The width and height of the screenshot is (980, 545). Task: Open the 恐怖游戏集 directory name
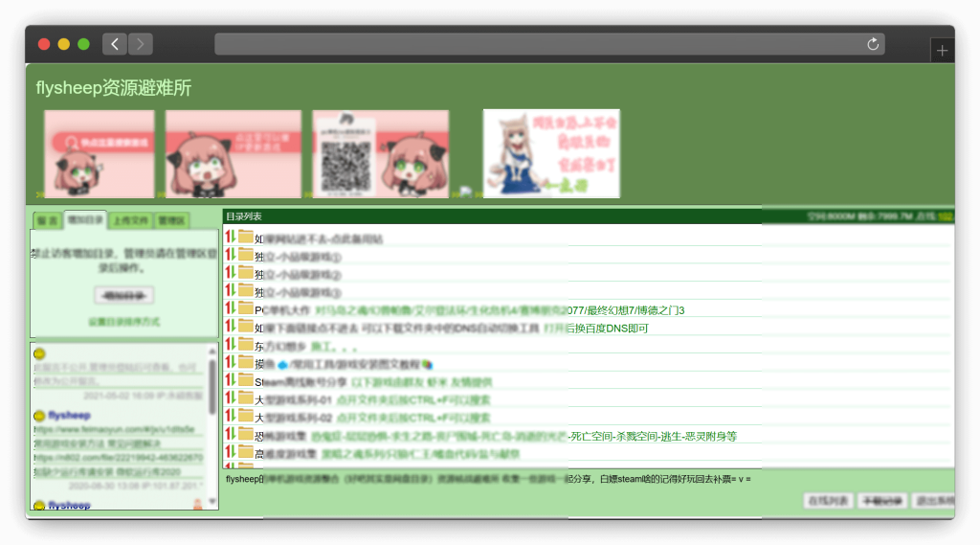(x=280, y=436)
